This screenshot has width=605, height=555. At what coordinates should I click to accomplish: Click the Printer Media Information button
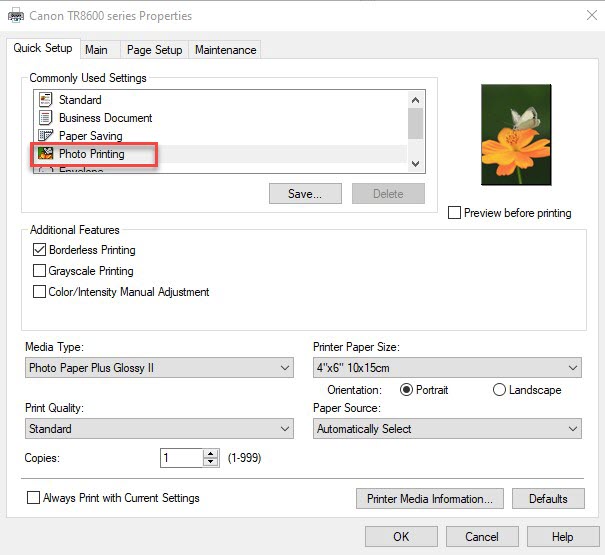[429, 498]
